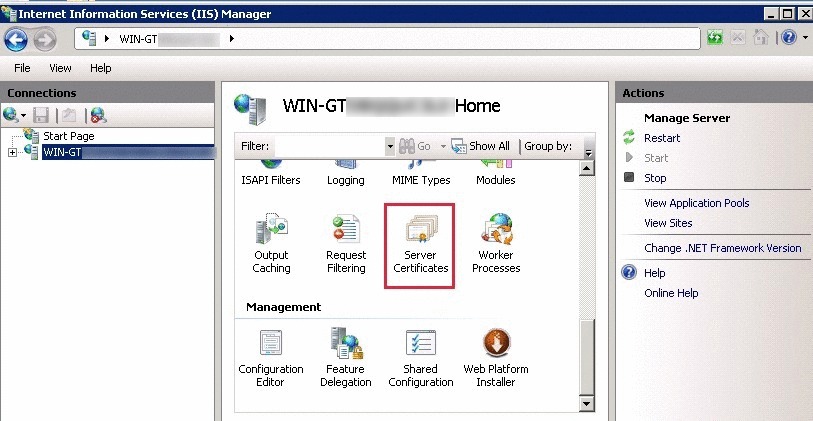The width and height of the screenshot is (813, 421).
Task: Open the Server Certificates feature
Action: point(420,244)
